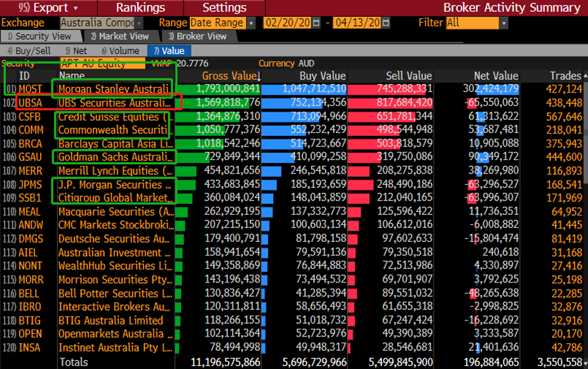
Task: Open the start date calendar picker
Action: pos(316,23)
